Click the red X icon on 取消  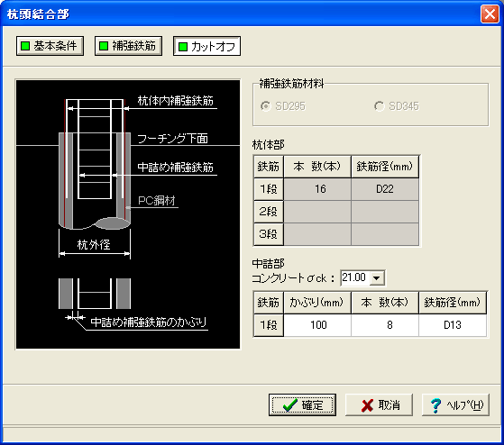(x=367, y=405)
